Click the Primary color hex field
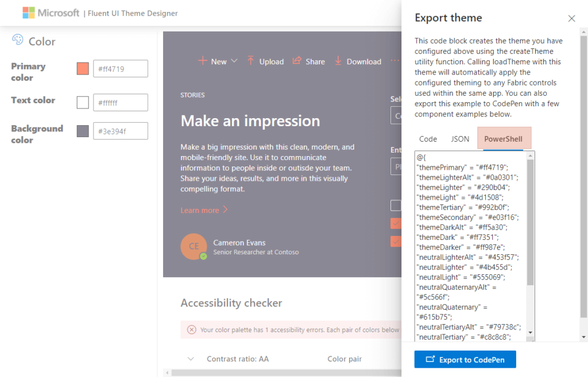The width and height of the screenshot is (588, 377). [x=121, y=69]
